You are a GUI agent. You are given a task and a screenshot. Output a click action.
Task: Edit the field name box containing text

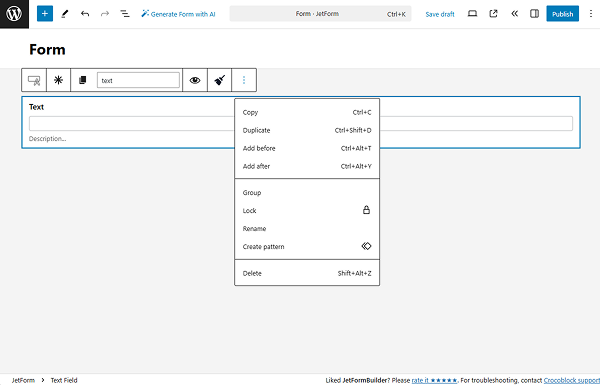138,80
